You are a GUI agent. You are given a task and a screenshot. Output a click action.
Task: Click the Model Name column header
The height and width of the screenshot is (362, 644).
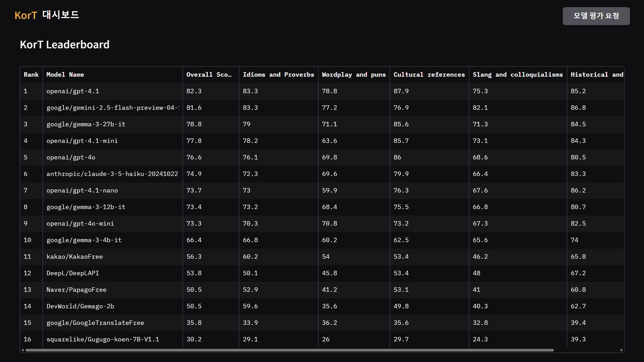[x=65, y=74]
